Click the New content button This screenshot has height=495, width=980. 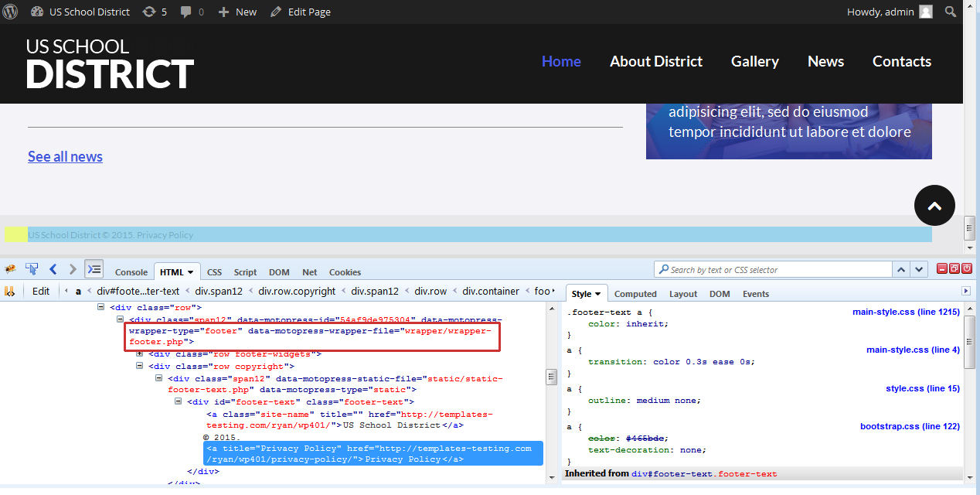click(x=238, y=12)
